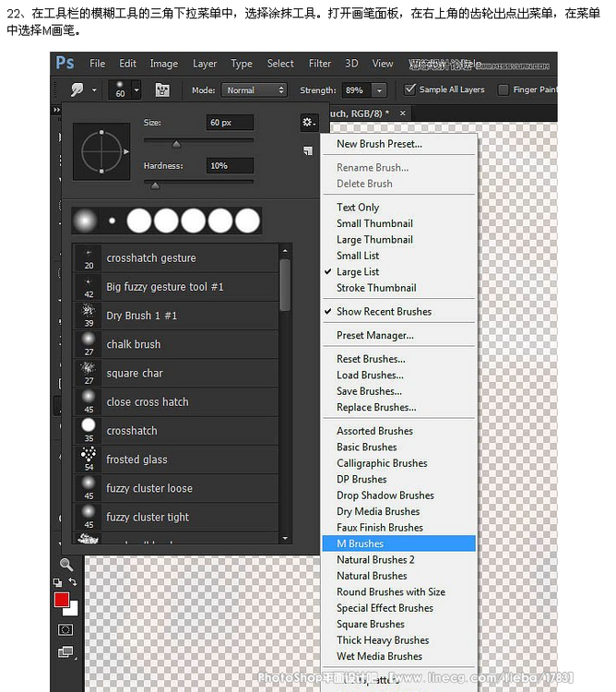
Task: Click the Size slider handle
Action: tap(176, 144)
